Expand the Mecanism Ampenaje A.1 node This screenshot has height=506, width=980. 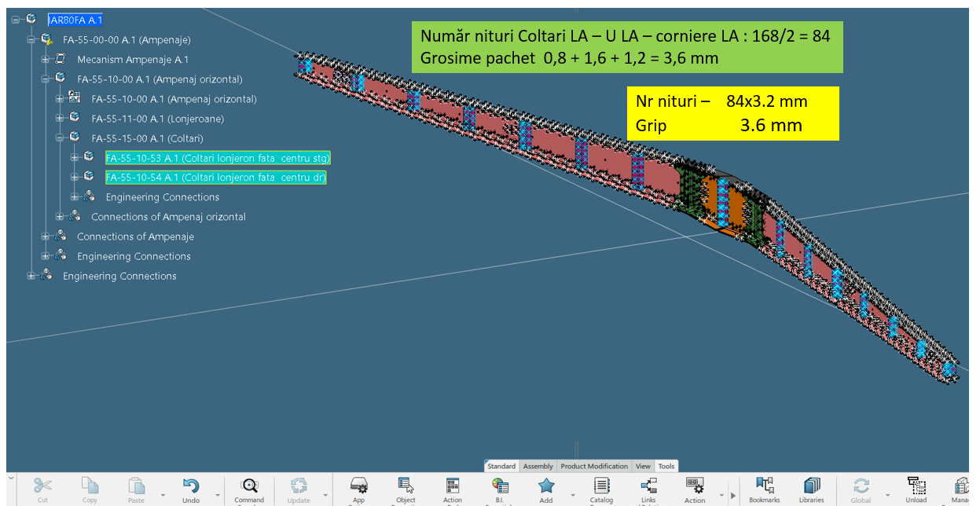coord(46,60)
